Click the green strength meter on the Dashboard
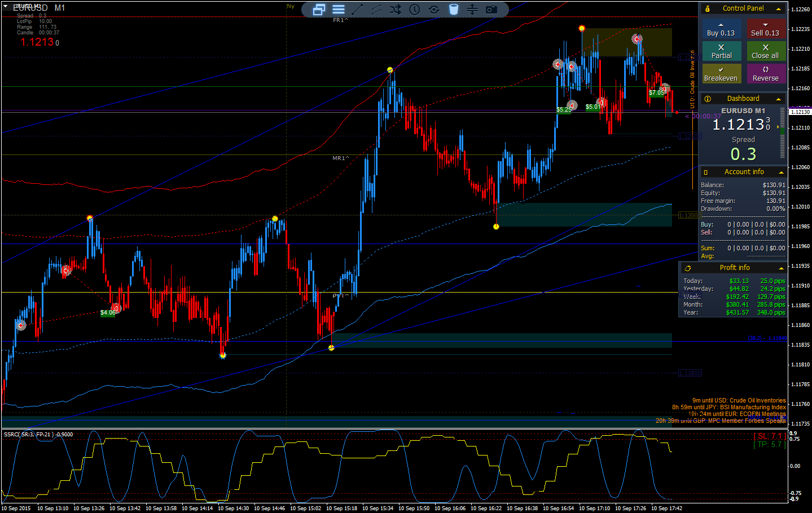The image size is (812, 513). (782, 132)
